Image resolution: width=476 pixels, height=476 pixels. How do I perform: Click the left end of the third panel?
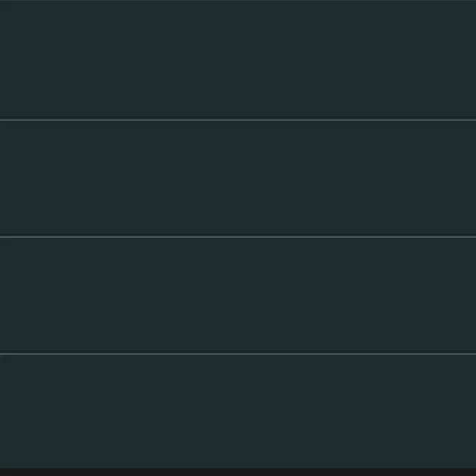[6, 294]
